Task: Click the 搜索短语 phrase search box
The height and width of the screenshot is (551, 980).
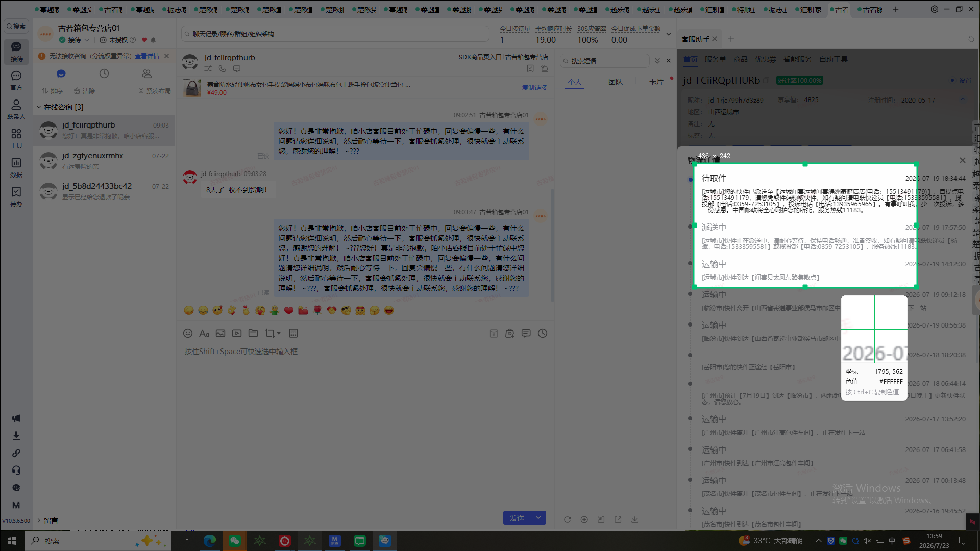Action: click(605, 61)
